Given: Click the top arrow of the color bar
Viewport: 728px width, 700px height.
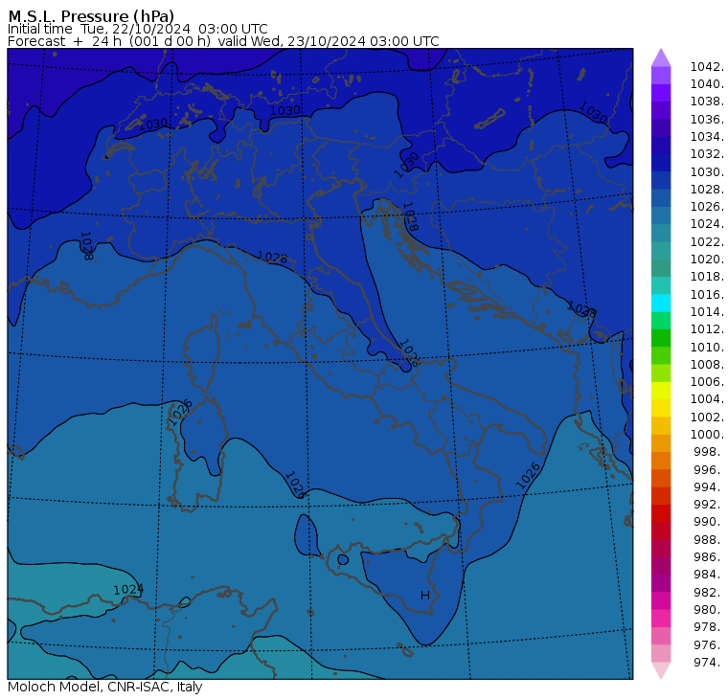Looking at the screenshot, I should 661,57.
